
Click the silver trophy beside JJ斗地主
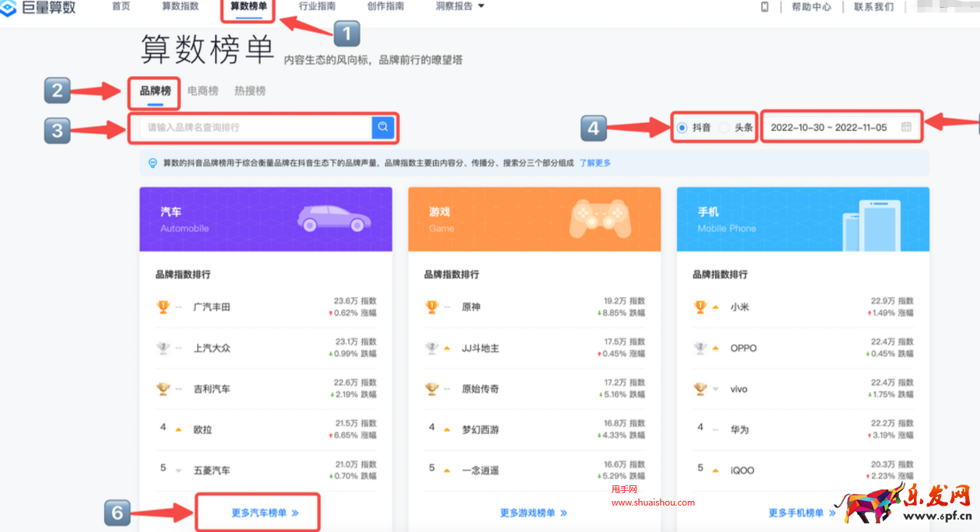coord(432,348)
